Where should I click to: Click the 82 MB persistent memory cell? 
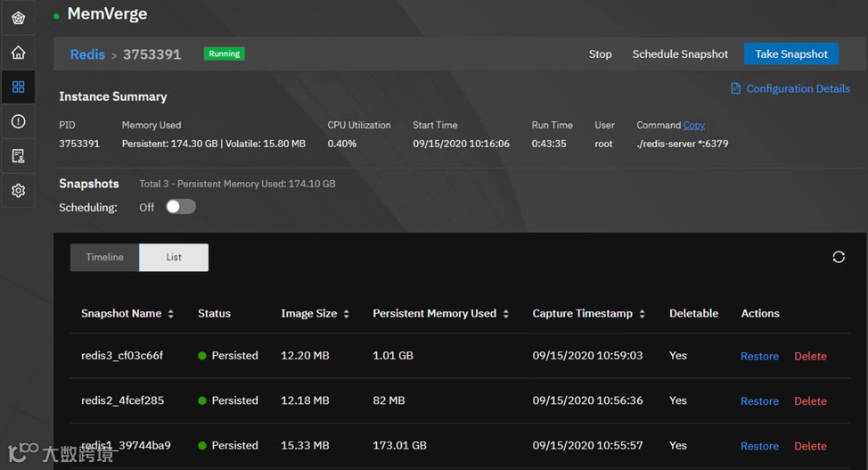(389, 400)
